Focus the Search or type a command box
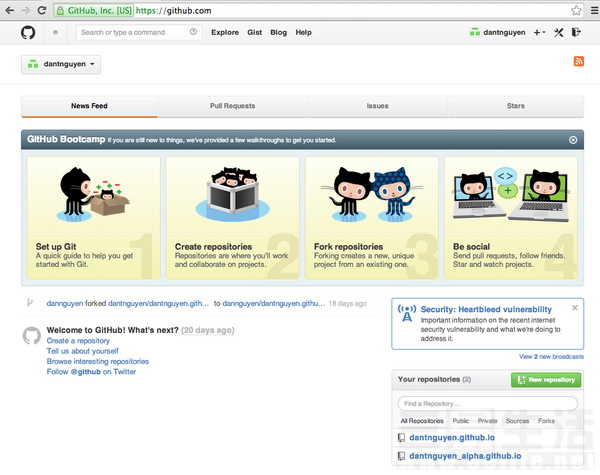Screen dimensions: 600x475 pos(139,33)
